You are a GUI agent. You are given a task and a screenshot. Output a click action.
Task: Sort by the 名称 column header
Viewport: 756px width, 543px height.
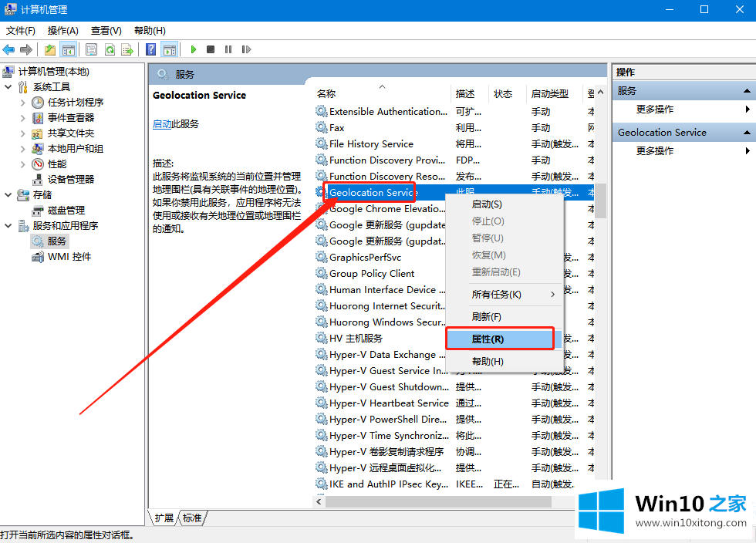click(x=382, y=93)
